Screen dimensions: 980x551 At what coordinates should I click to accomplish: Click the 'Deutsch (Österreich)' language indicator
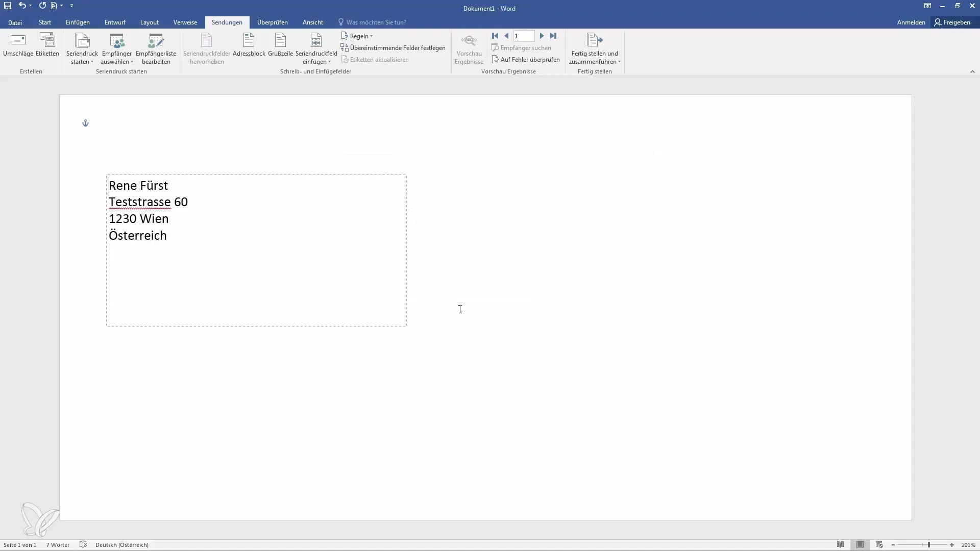point(122,545)
